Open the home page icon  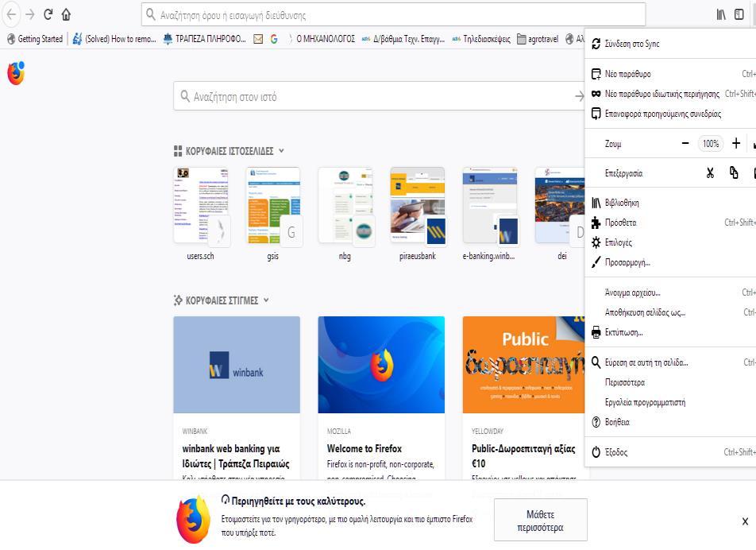[66, 14]
